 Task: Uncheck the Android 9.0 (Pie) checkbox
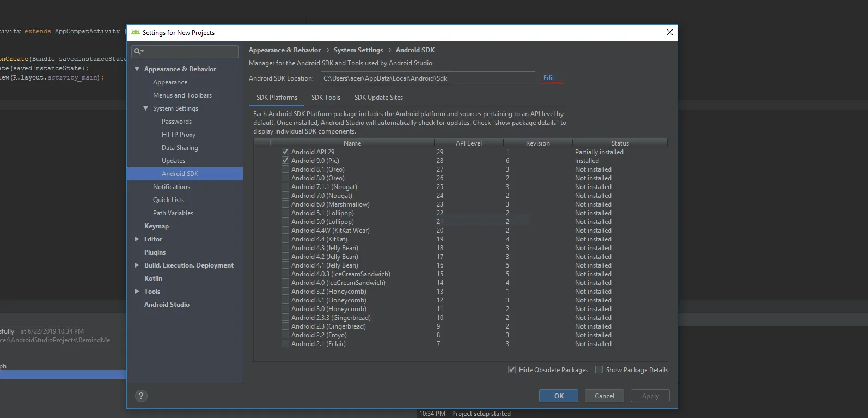point(285,161)
